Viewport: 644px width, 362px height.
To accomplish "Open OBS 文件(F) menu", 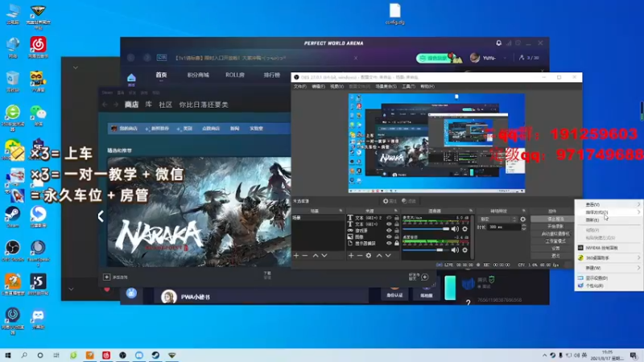I will pos(299,87).
